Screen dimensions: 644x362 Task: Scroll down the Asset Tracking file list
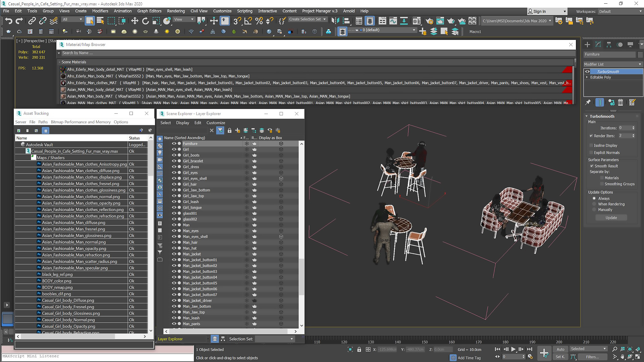click(150, 332)
